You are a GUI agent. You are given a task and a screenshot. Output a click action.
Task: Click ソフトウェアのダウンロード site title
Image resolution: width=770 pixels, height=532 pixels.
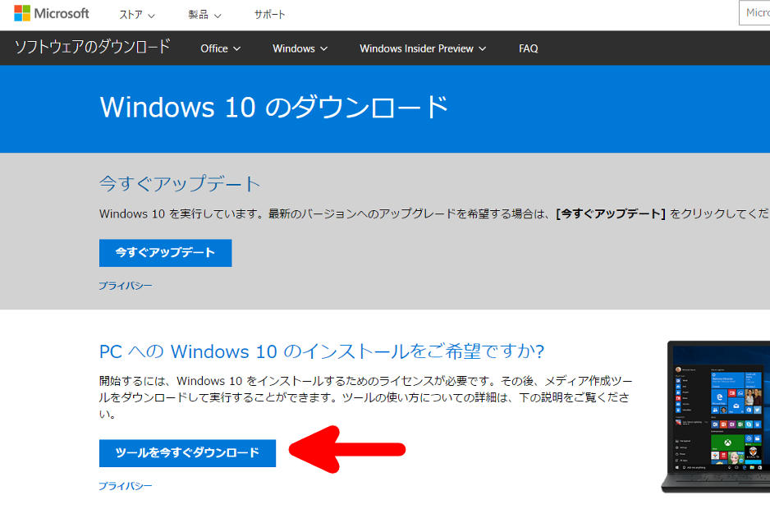pos(92,47)
